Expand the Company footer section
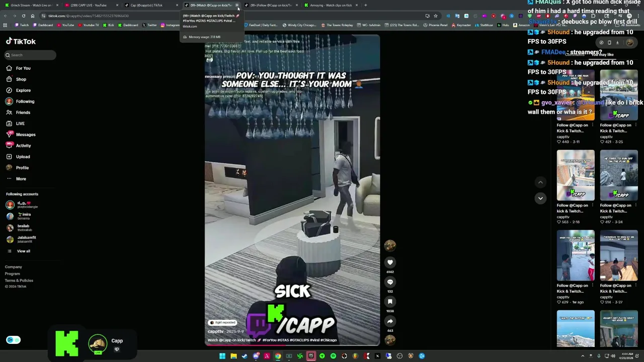 [14, 267]
